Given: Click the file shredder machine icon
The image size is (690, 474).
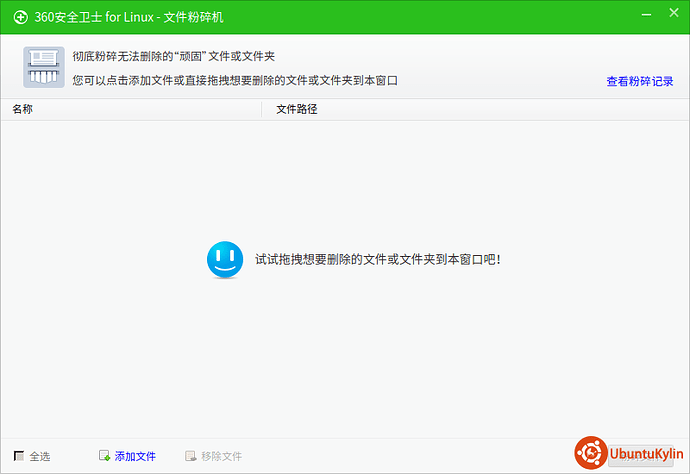Looking at the screenshot, I should tap(44, 67).
